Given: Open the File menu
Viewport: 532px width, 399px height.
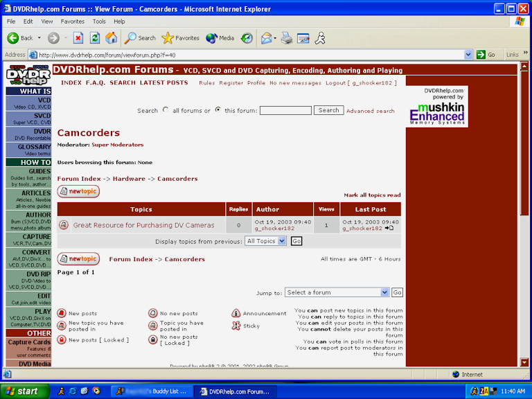Looking at the screenshot, I should click(x=11, y=21).
